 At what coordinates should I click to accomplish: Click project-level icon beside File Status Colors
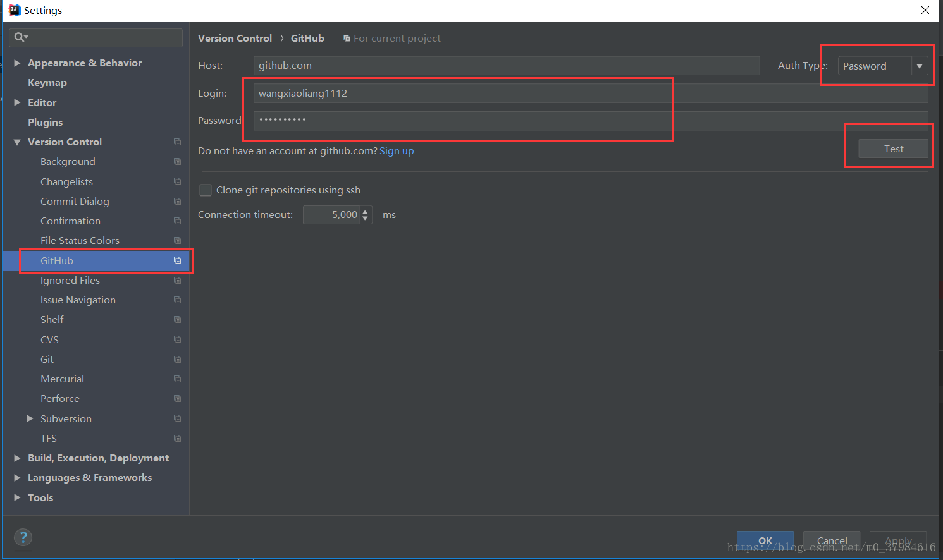(177, 241)
